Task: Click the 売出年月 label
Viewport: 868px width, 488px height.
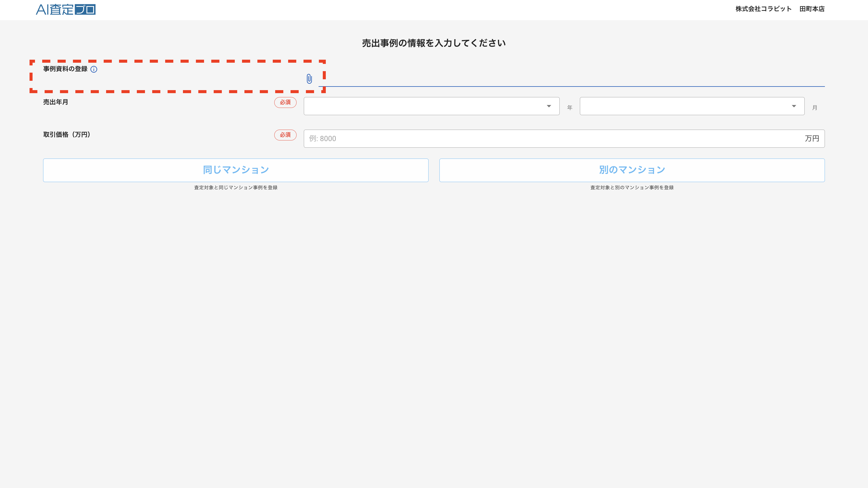Action: [55, 102]
